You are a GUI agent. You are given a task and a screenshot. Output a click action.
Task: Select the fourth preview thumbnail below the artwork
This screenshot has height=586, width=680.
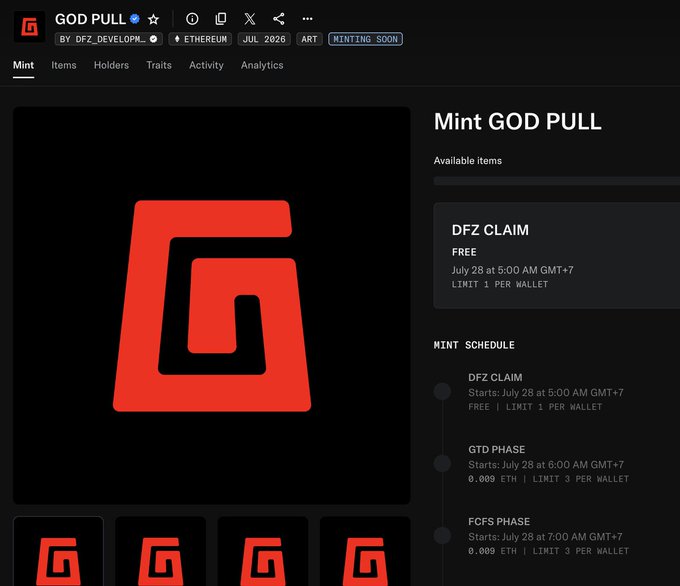(x=365, y=551)
